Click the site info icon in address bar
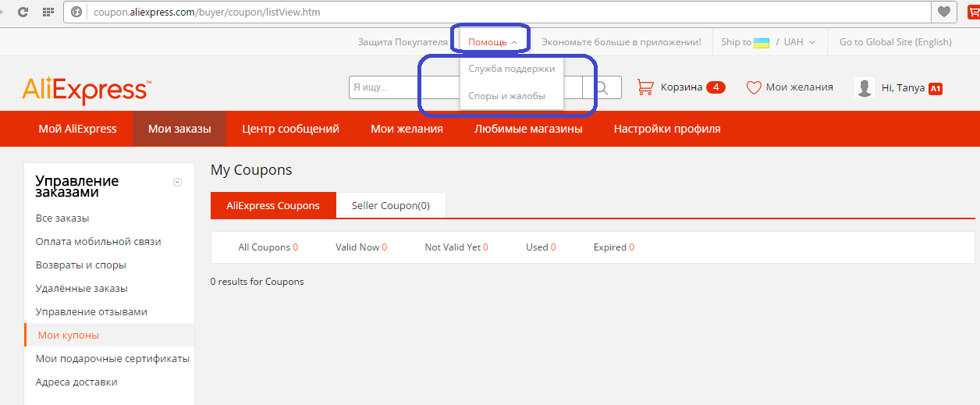980x405 pixels. (76, 12)
